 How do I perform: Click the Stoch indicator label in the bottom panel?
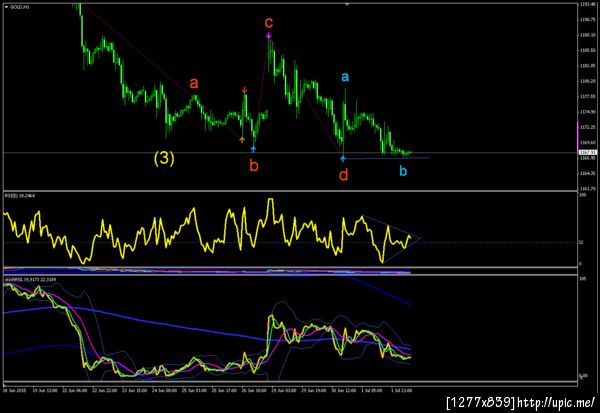click(30, 280)
